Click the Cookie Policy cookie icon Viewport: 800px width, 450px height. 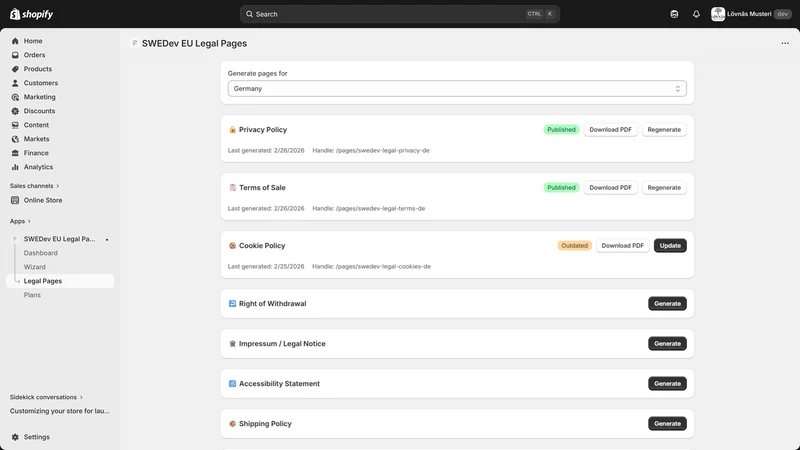[x=232, y=245]
